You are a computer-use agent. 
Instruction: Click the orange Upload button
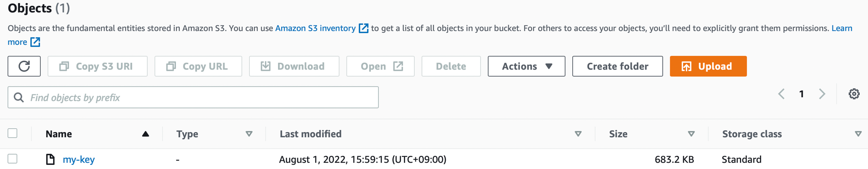point(708,66)
